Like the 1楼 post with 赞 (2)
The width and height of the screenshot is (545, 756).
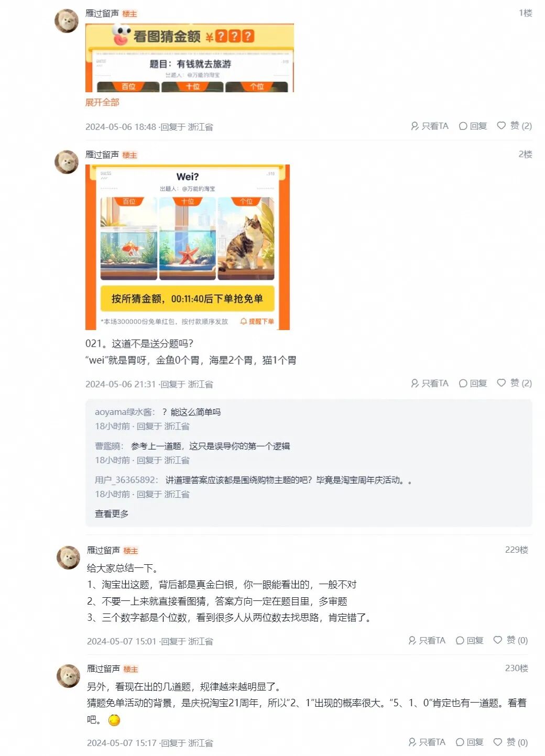514,126
